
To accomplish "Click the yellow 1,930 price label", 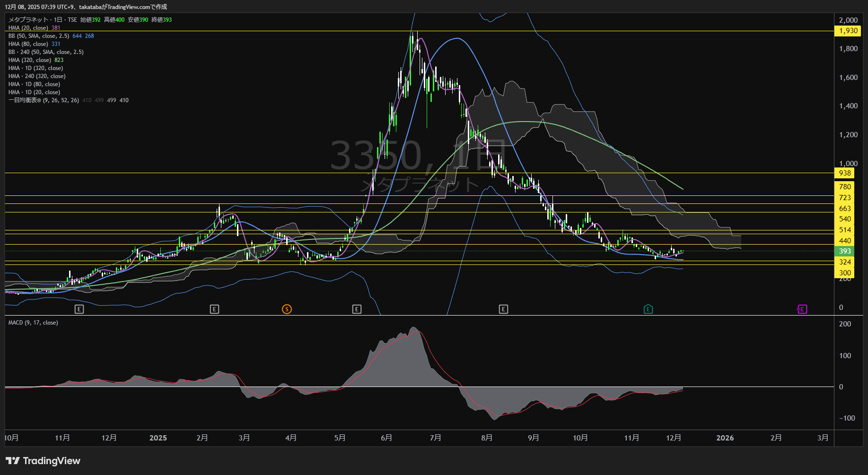I will (848, 31).
